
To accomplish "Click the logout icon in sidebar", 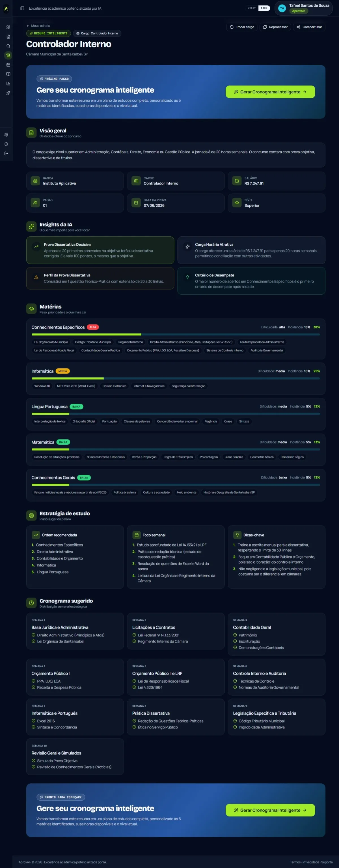I will 6,153.
